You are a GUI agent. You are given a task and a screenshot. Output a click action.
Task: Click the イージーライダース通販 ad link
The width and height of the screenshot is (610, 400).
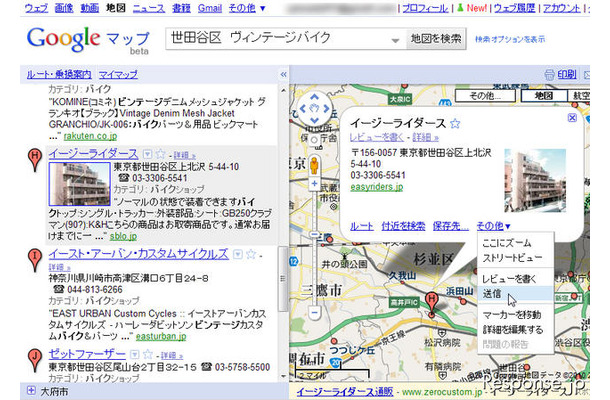[x=345, y=391]
